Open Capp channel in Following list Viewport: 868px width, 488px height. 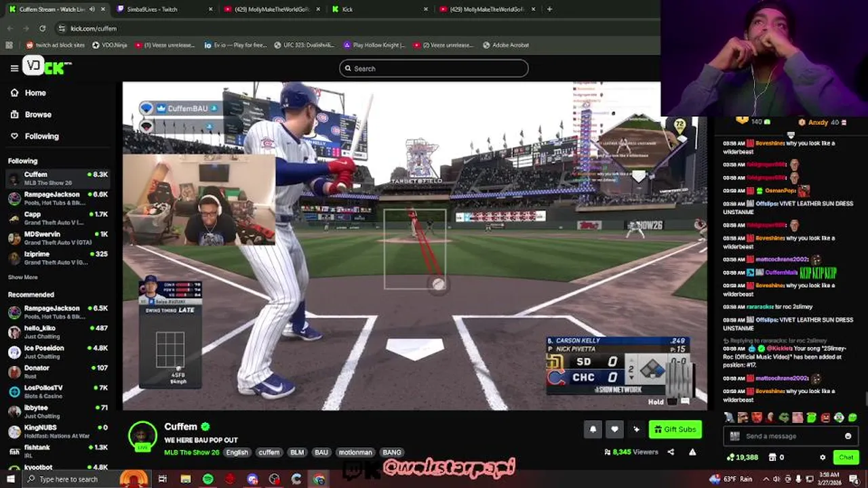[58, 218]
